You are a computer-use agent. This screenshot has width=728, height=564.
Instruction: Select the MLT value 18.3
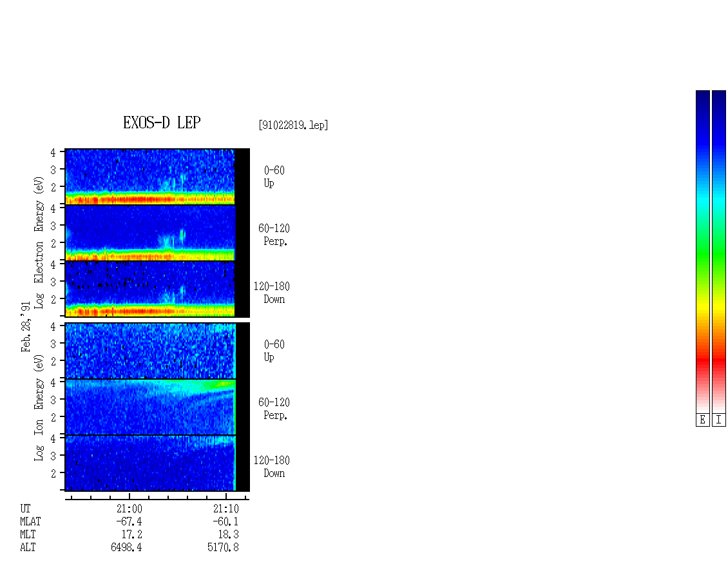(229, 534)
